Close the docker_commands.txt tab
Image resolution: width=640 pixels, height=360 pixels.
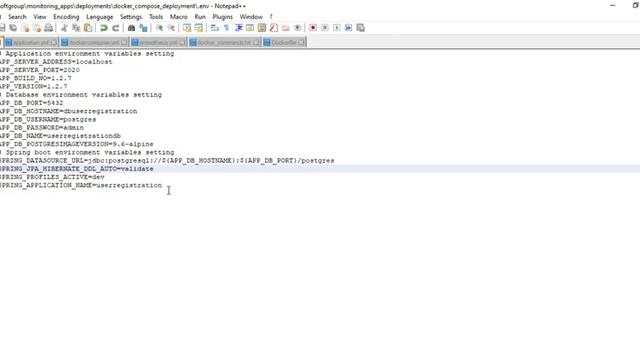[x=256, y=42]
